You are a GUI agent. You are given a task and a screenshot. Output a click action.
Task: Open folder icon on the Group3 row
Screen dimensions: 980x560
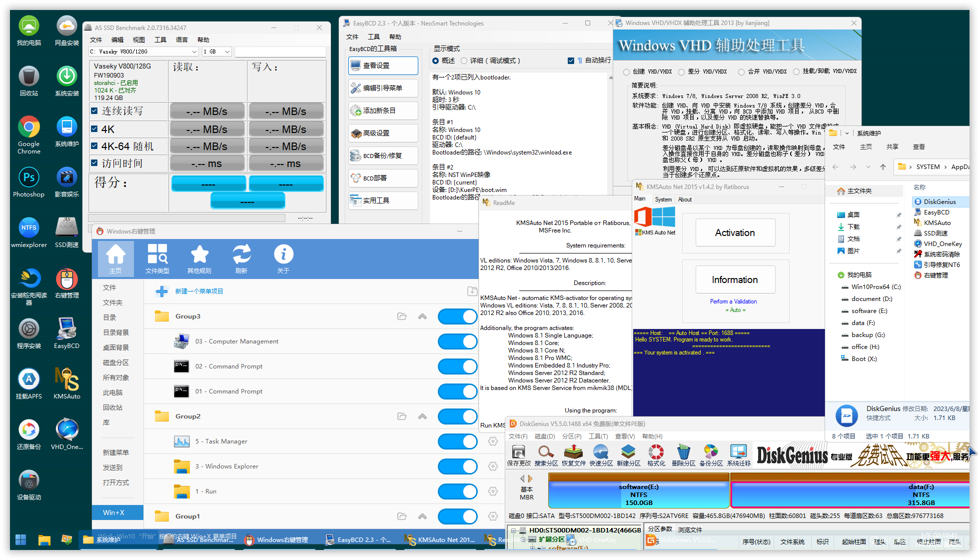point(402,316)
